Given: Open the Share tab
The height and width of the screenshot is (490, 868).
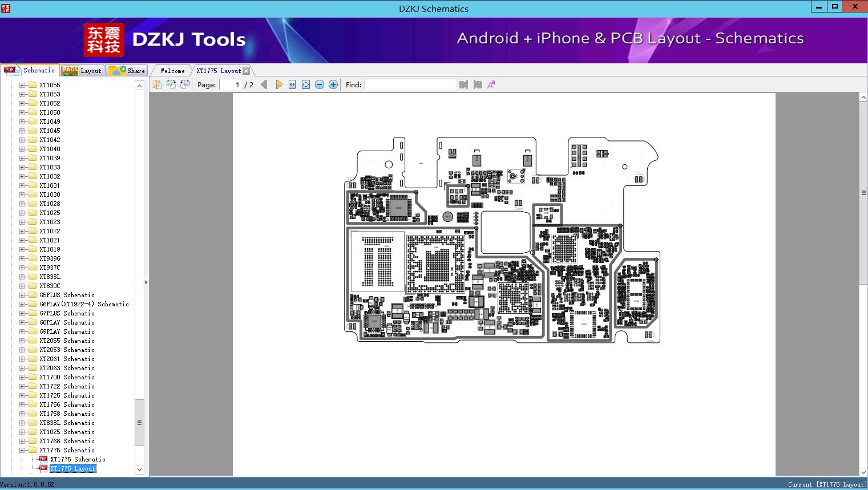Looking at the screenshot, I should click(x=127, y=71).
